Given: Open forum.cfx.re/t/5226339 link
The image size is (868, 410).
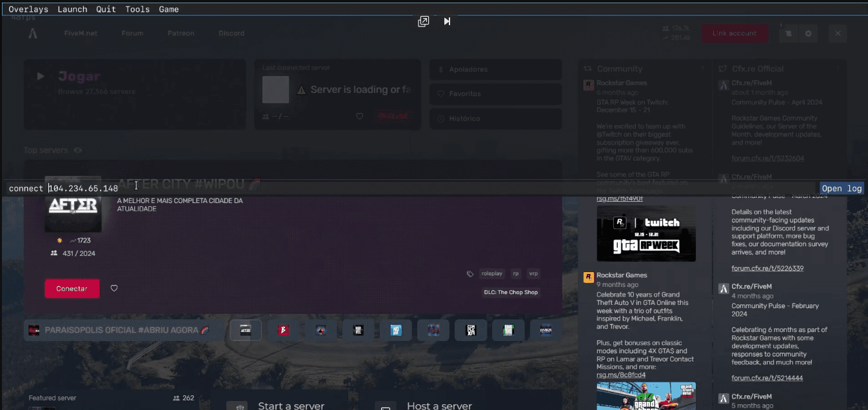Looking at the screenshot, I should point(767,268).
